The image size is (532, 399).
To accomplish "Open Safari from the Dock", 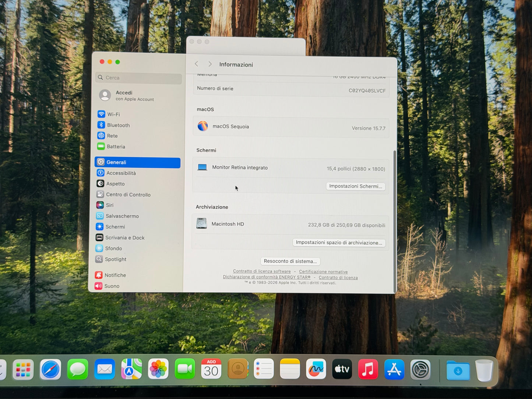I will pos(50,370).
